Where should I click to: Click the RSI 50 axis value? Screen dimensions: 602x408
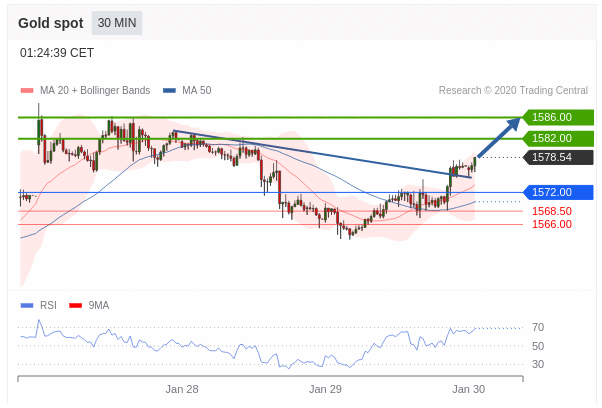click(538, 346)
